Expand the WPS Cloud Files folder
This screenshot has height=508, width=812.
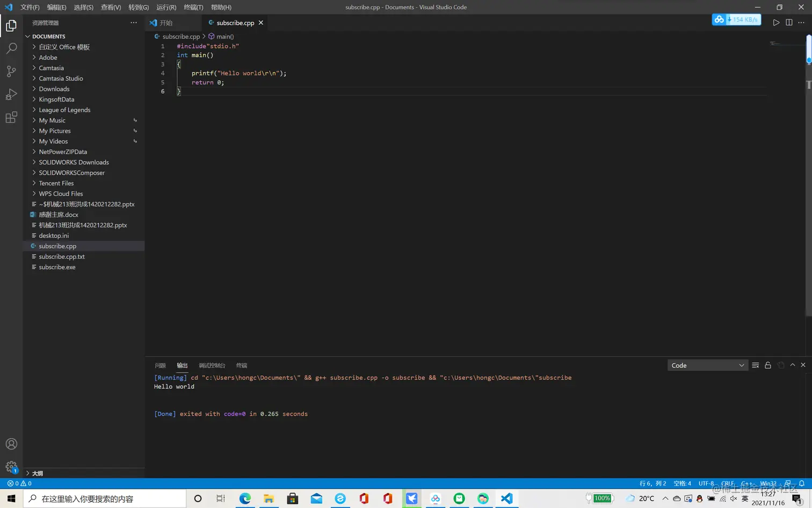(84, 194)
